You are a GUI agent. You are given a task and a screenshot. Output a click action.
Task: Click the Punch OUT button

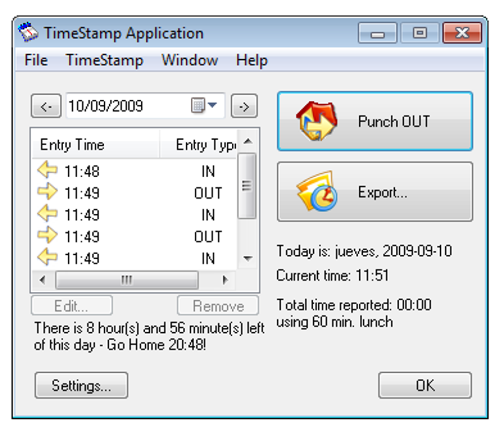tap(376, 121)
